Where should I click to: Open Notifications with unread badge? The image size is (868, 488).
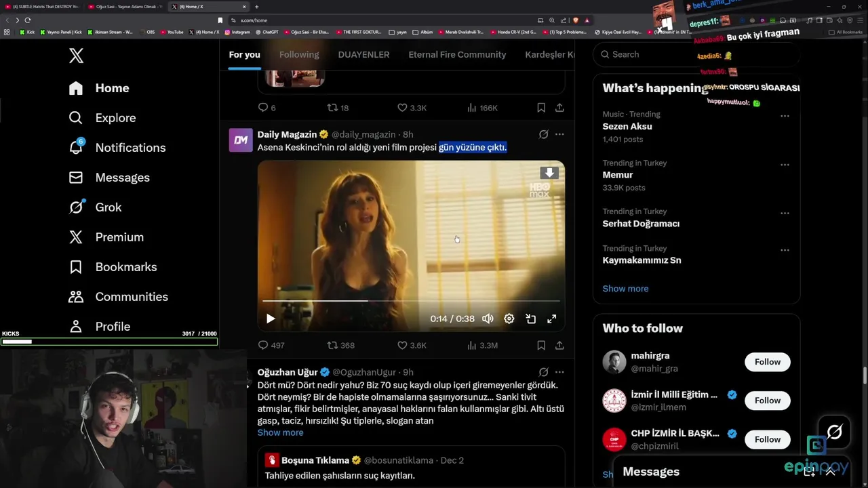117,148
